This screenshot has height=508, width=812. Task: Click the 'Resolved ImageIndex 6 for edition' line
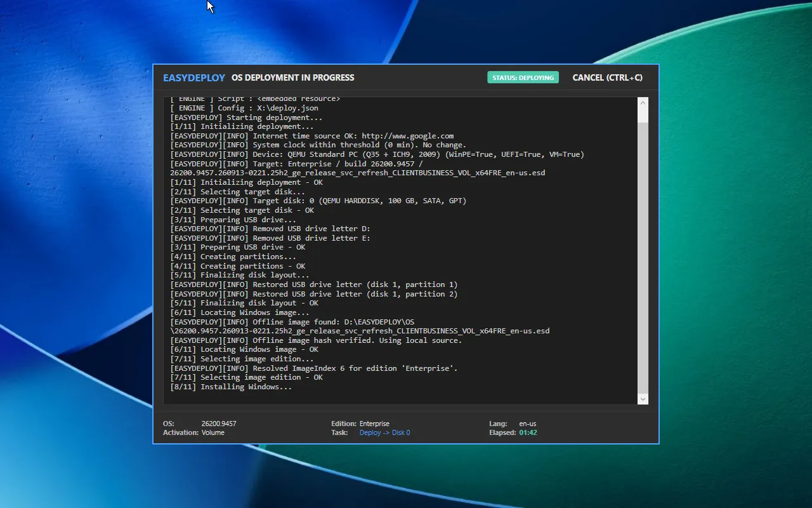click(314, 368)
